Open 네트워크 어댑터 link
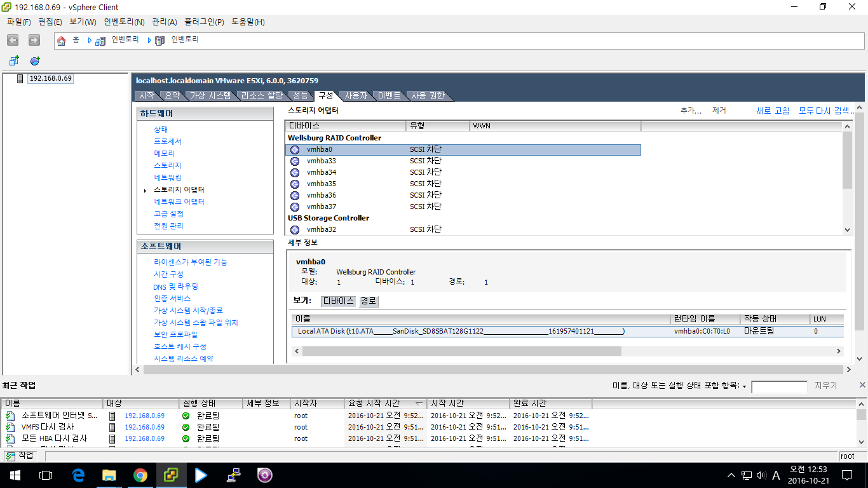Image resolution: width=868 pixels, height=488 pixels. click(x=179, y=202)
